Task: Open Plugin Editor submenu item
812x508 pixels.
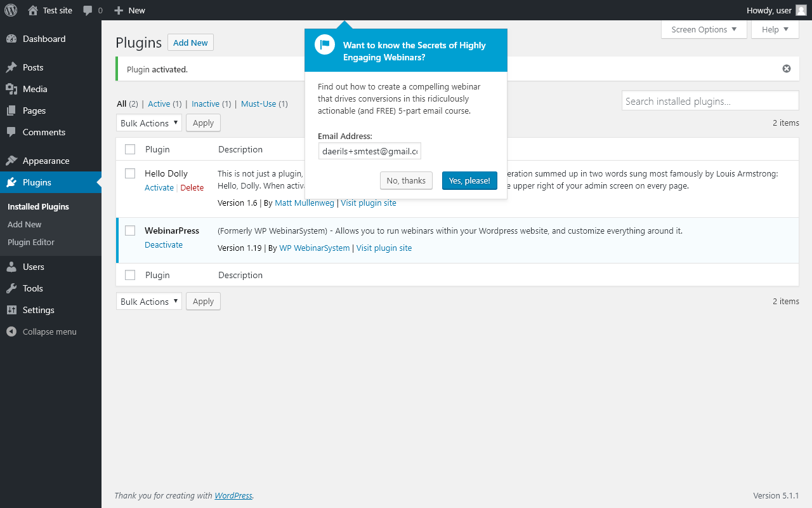Action: (x=31, y=242)
